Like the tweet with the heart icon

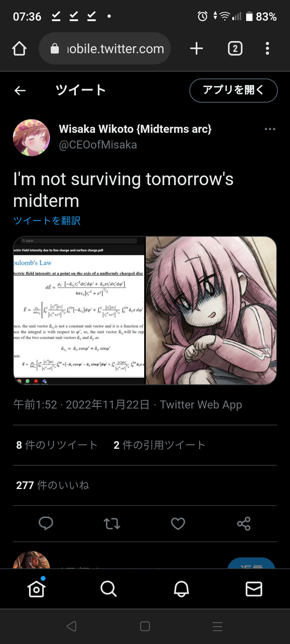pyautogui.click(x=178, y=523)
